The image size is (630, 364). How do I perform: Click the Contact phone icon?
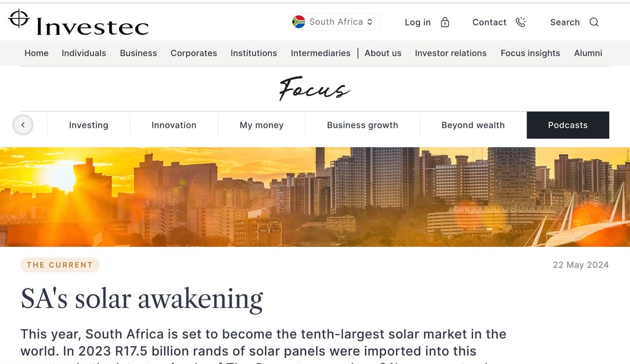[x=521, y=22]
